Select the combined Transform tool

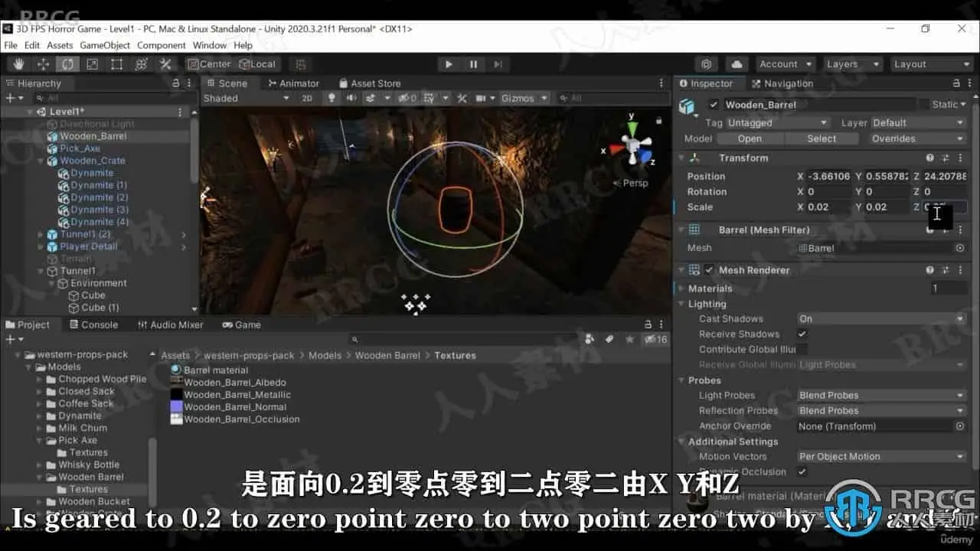pyautogui.click(x=141, y=64)
